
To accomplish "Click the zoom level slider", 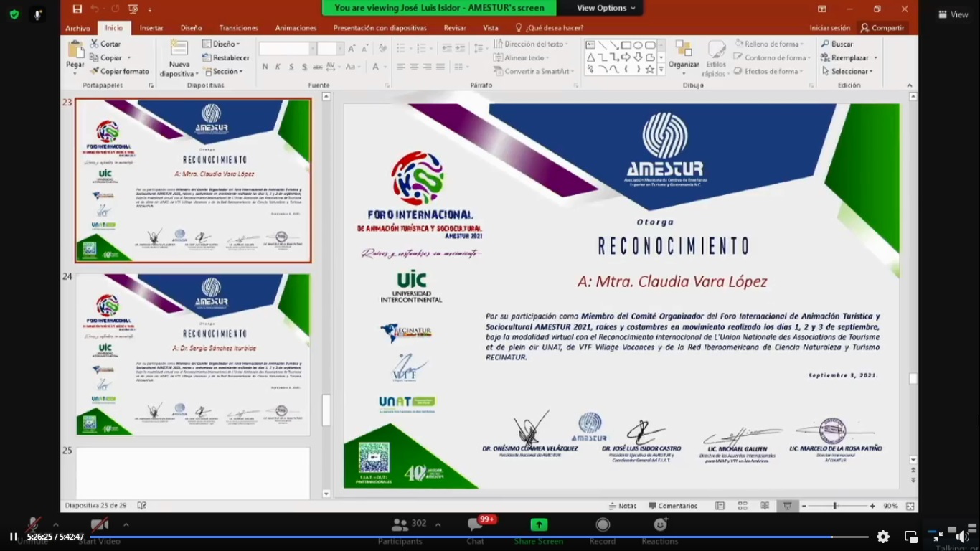I will click(835, 506).
